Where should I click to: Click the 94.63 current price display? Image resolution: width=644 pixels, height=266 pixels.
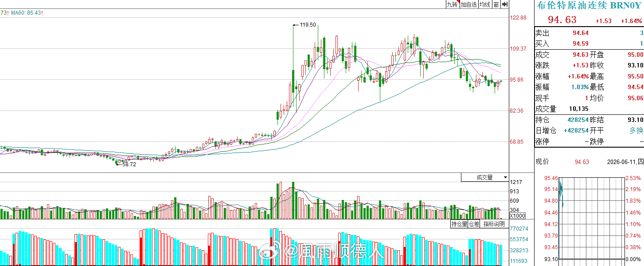[562, 20]
